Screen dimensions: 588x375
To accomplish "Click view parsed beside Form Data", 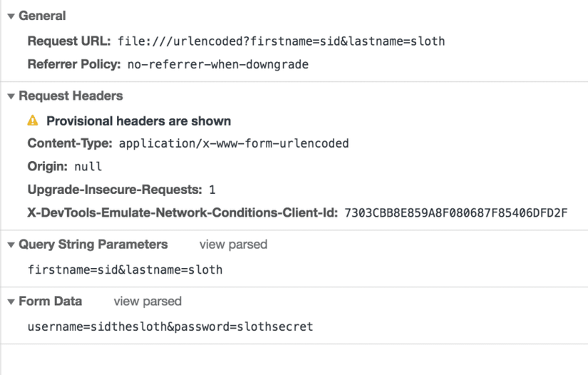I will coord(148,302).
